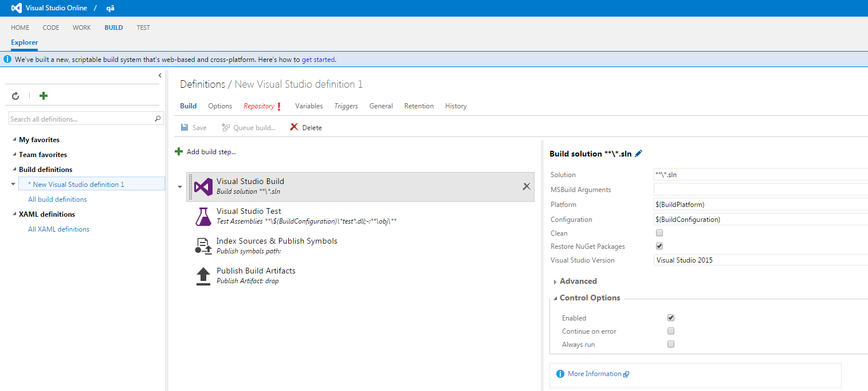
Task: Click the Visual Studio Build step icon
Action: coord(203,187)
